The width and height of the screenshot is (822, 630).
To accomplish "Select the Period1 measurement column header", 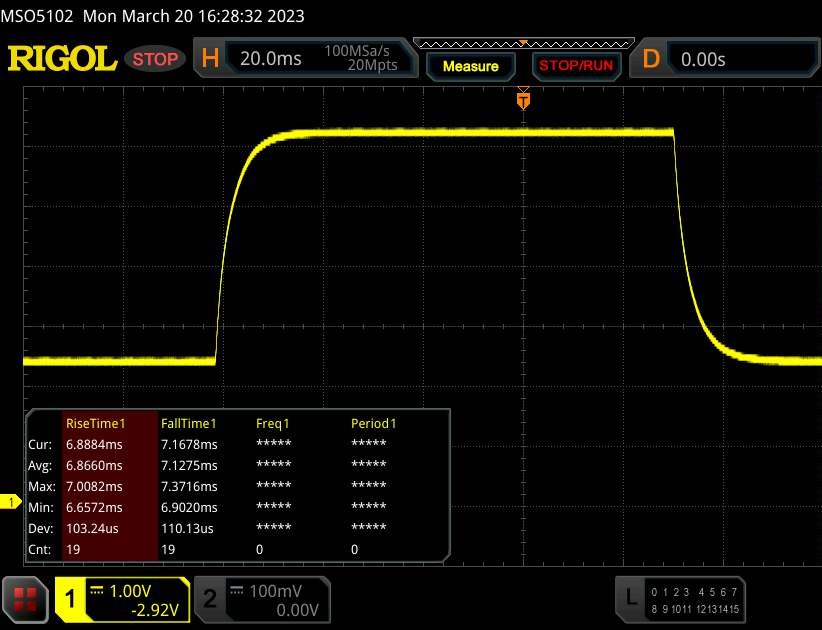I will pyautogui.click(x=373, y=423).
